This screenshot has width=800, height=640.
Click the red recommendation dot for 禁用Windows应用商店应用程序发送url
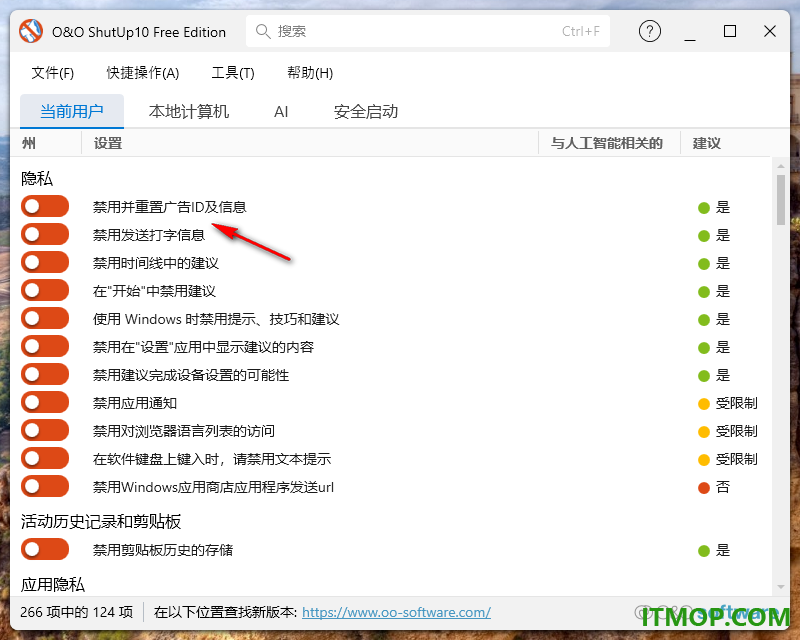[x=704, y=488]
